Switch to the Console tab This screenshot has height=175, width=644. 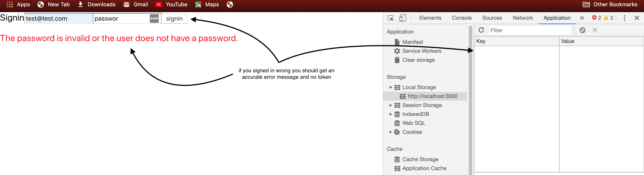(462, 18)
